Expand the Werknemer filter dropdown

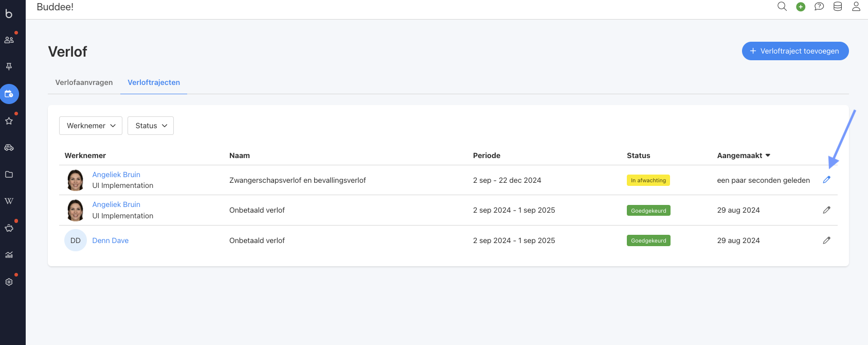(x=91, y=126)
